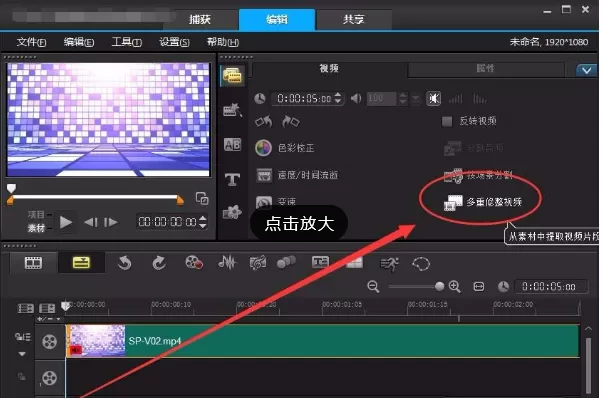Open 色彩校正 color correction
603x398 pixels.
[285, 148]
